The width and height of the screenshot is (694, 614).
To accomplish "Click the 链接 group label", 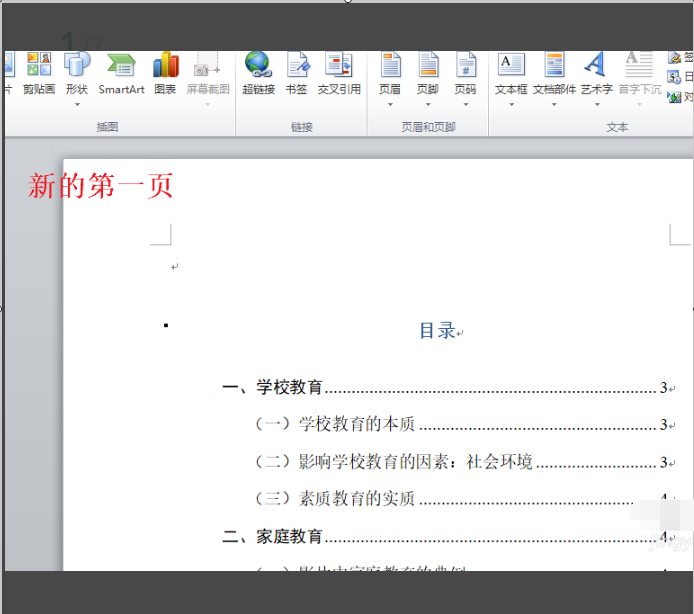I will point(302,127).
